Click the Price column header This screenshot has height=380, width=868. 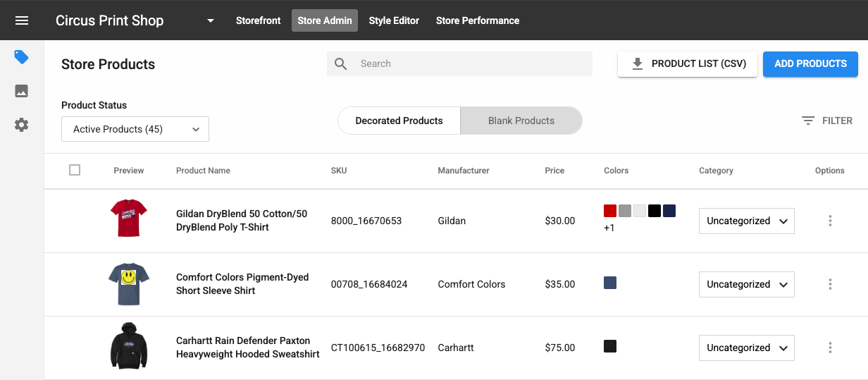[554, 171]
